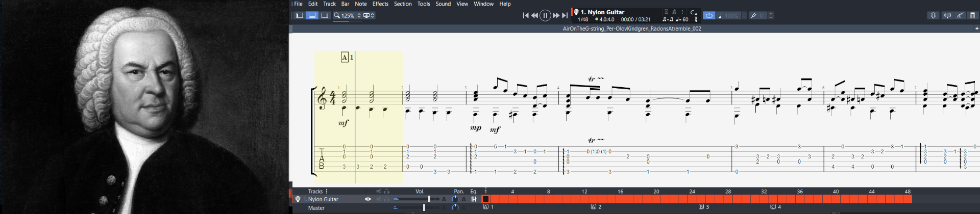Screen dimensions: 980x214
Task: Select the first bar block in timeline
Action: pos(486,199)
